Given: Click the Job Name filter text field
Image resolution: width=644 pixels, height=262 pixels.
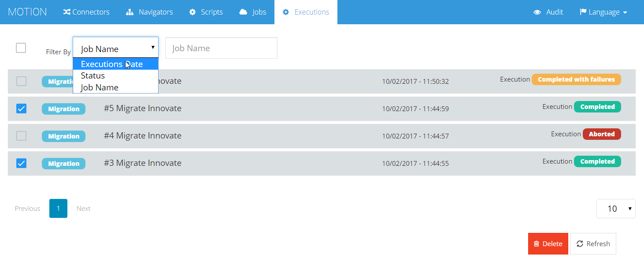Looking at the screenshot, I should click(221, 48).
